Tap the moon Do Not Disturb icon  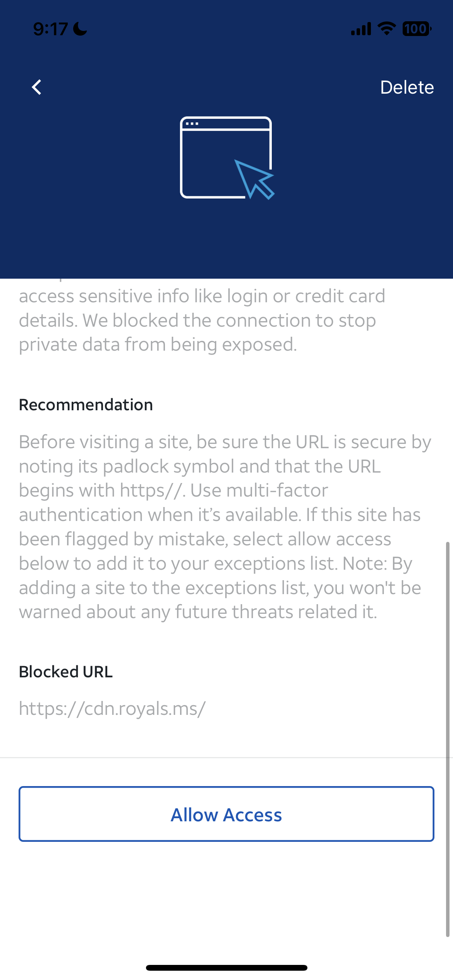click(x=80, y=29)
